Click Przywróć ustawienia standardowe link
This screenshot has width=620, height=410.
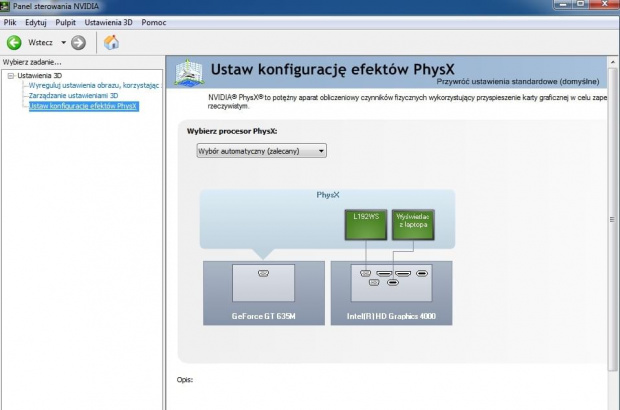[x=518, y=81]
